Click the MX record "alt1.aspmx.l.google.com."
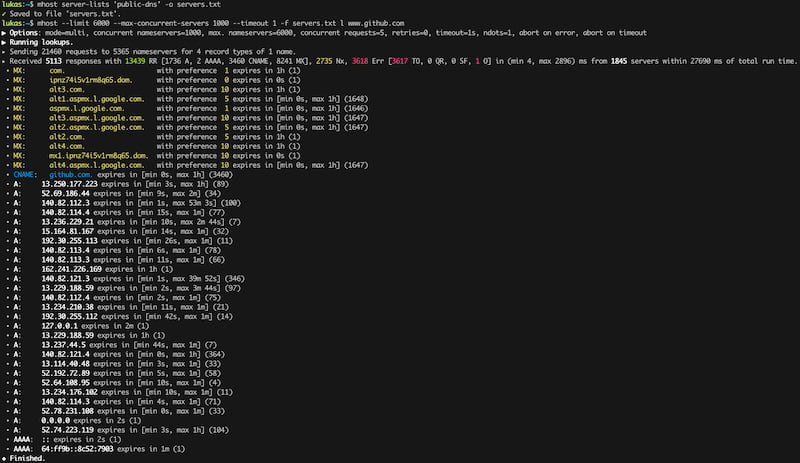Screen dimensions: 800x463 pyautogui.click(x=97, y=99)
